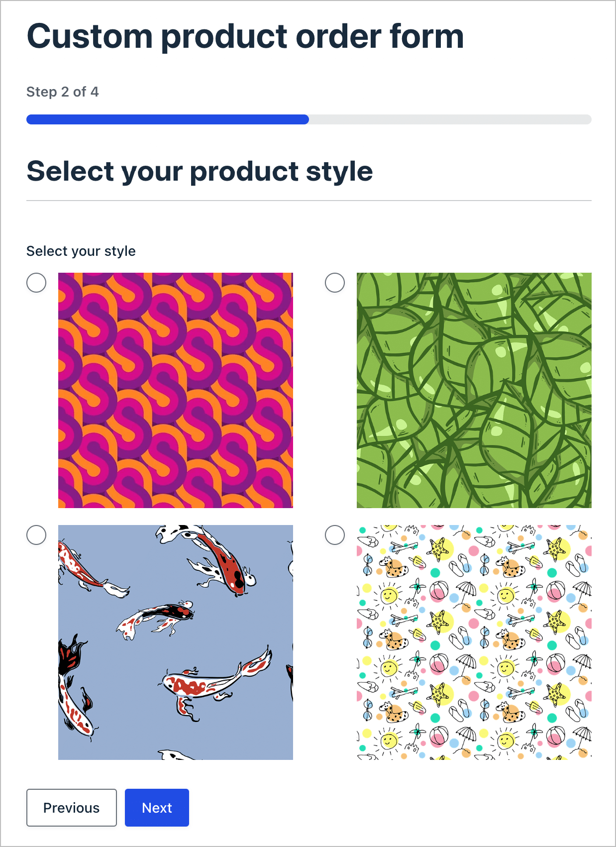Click the "Select your style" field label
616x847 pixels.
[81, 251]
